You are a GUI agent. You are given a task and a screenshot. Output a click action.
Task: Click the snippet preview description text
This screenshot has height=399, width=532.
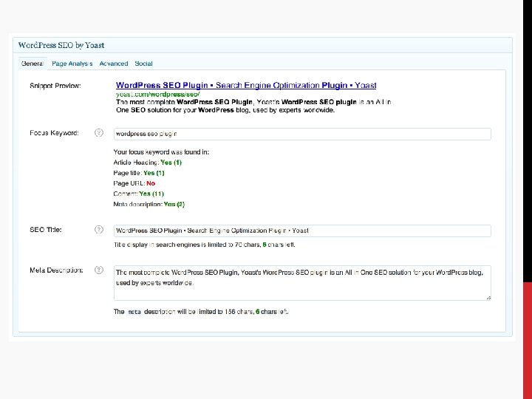point(253,106)
